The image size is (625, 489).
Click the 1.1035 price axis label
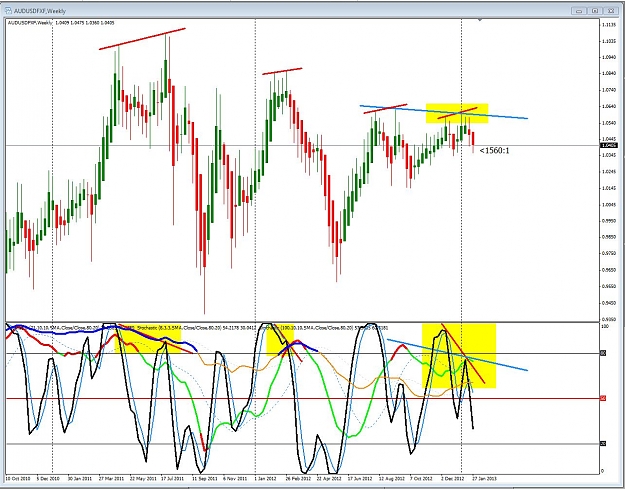609,41
